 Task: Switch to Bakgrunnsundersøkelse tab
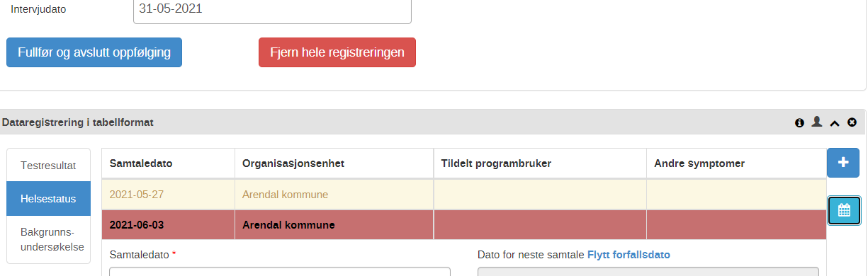(48, 240)
